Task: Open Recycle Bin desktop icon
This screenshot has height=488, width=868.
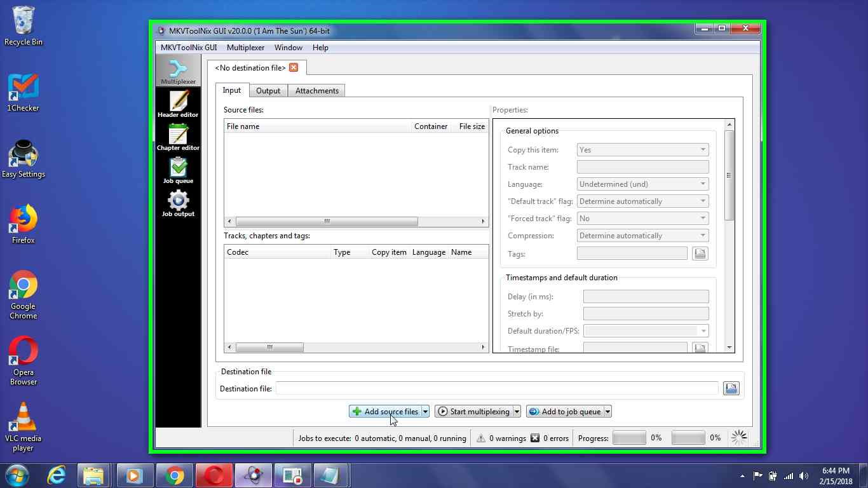Action: [x=24, y=26]
